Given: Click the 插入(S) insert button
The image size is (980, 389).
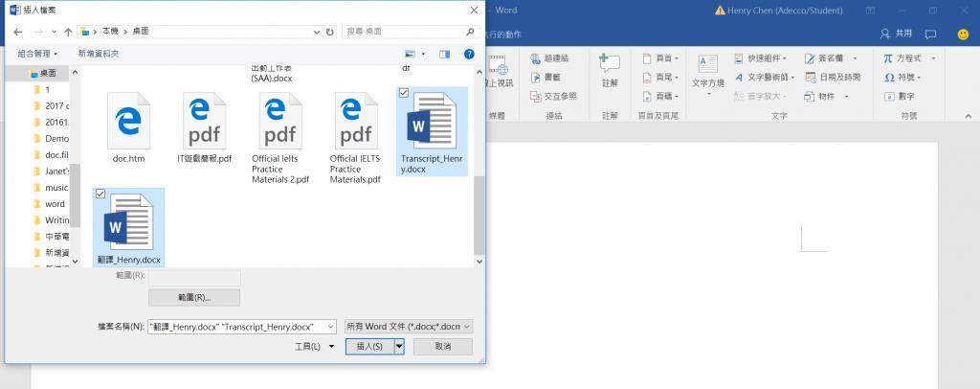Looking at the screenshot, I should 369,347.
